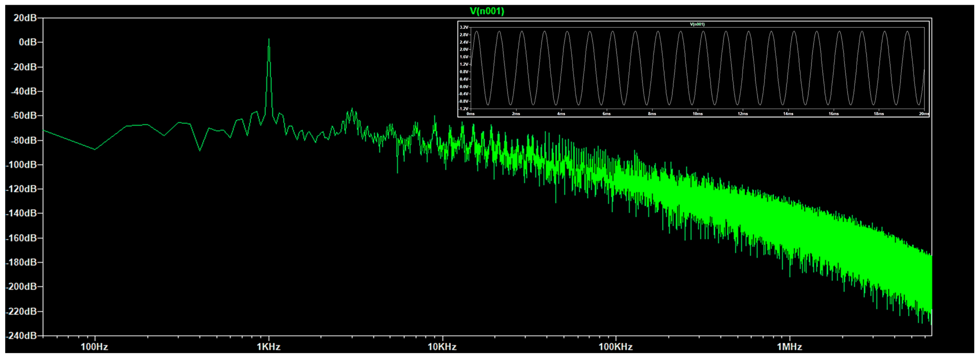This screenshot has width=980, height=360.
Task: Click the 0.0V label in inset plot
Action: (464, 87)
